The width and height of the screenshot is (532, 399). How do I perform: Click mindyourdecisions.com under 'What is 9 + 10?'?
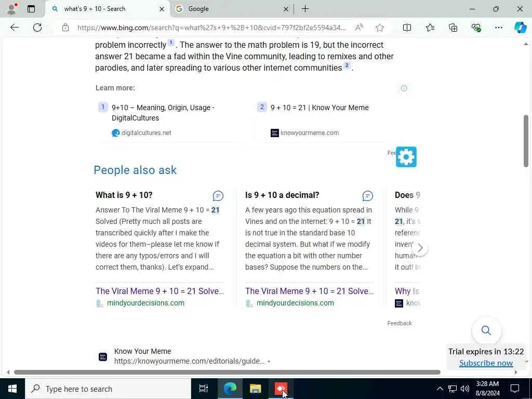coord(145,303)
